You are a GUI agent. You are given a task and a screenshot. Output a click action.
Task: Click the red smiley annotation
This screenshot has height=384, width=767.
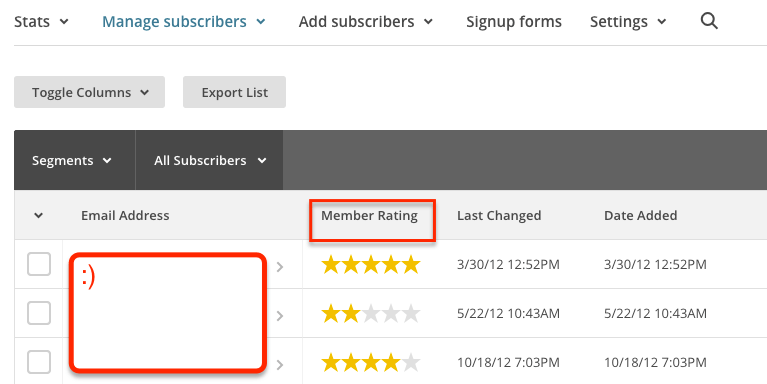coord(88,277)
